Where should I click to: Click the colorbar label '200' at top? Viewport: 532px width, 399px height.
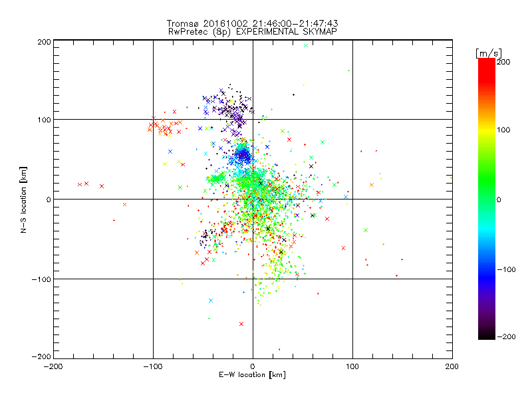[503, 62]
